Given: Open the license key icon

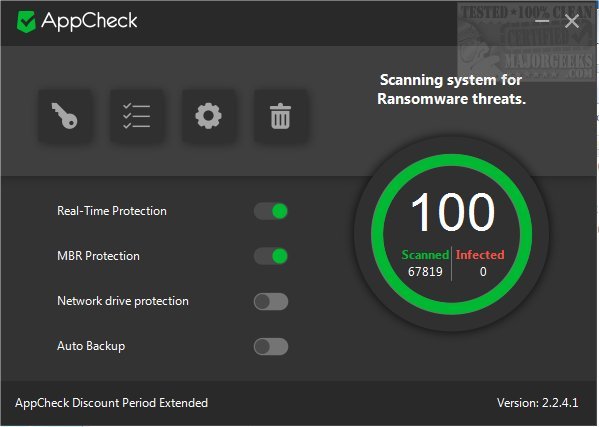Looking at the screenshot, I should (65, 116).
